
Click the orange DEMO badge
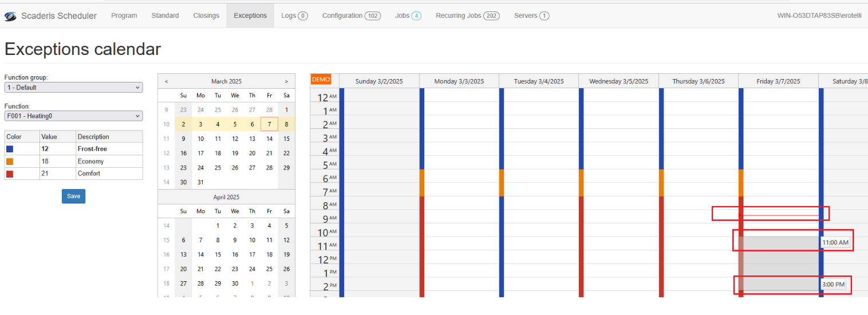321,80
